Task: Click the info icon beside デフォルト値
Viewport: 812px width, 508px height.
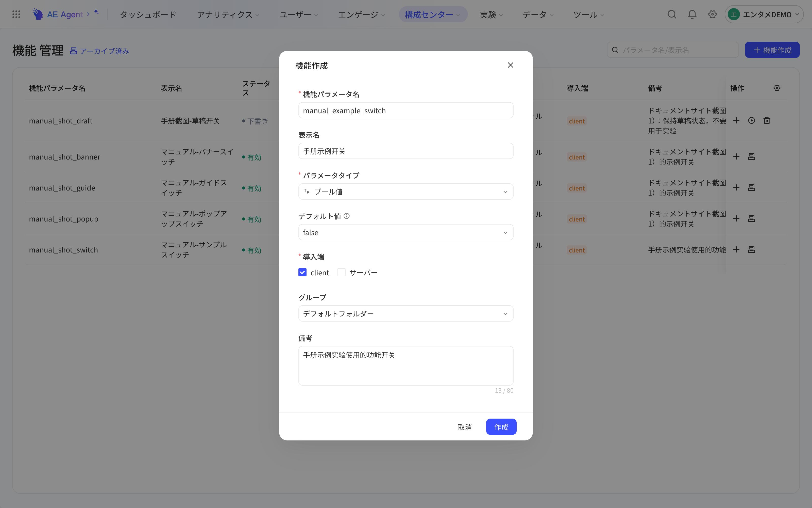Action: click(347, 216)
